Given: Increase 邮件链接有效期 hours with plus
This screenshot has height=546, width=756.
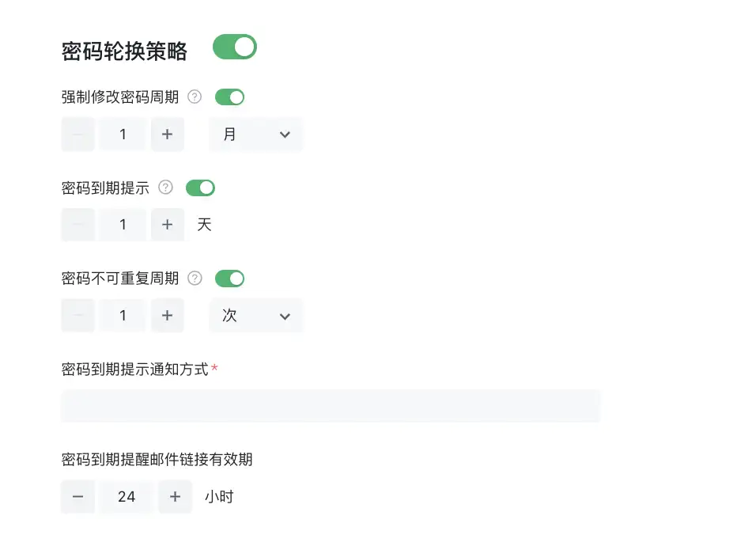Looking at the screenshot, I should (175, 496).
